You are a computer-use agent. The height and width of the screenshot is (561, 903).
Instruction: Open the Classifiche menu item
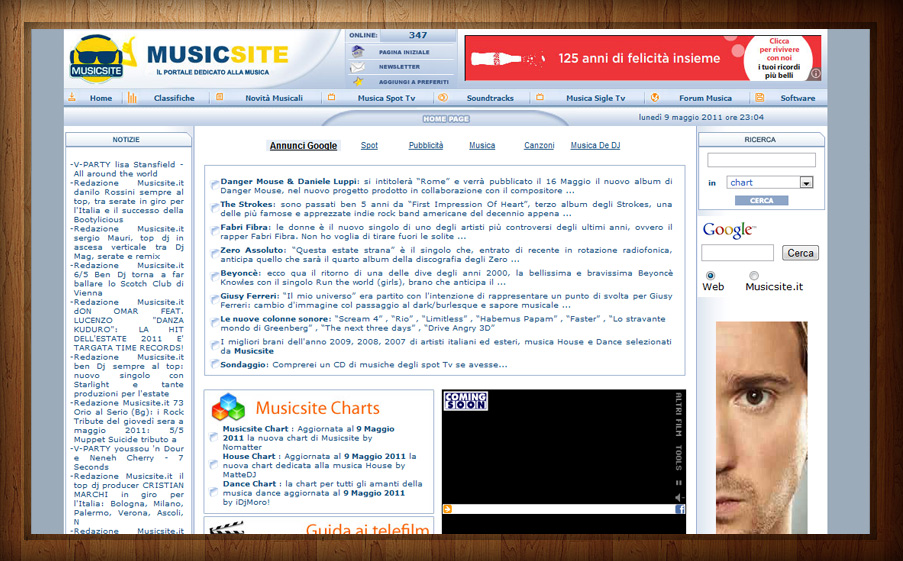coord(174,98)
